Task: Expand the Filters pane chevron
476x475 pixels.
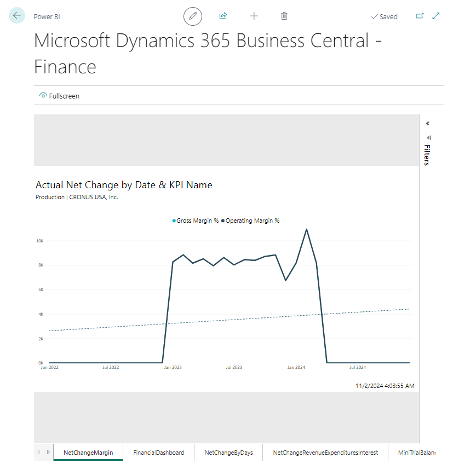Action: (428, 124)
